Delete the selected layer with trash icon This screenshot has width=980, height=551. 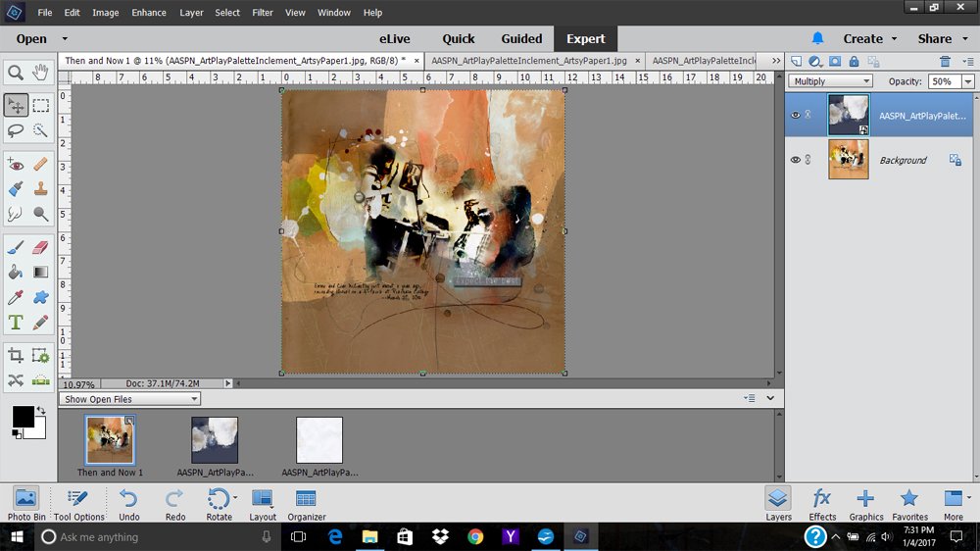[x=945, y=62]
